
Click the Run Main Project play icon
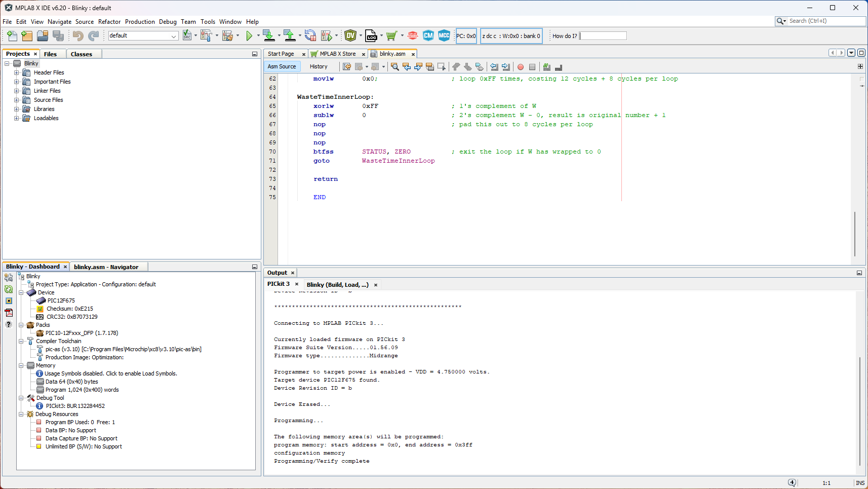click(x=249, y=35)
